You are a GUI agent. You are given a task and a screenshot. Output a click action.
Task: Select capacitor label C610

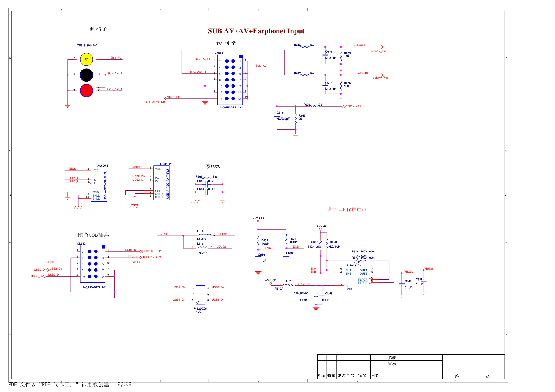coord(329,51)
